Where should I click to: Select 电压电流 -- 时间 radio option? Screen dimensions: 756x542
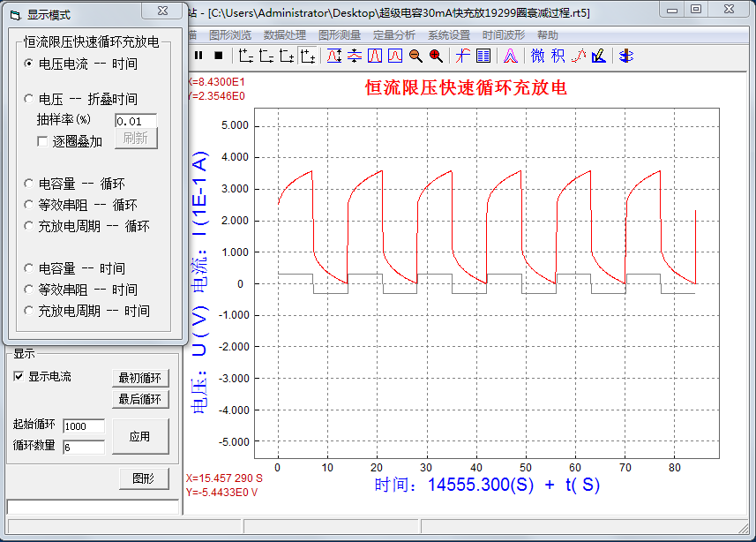pyautogui.click(x=29, y=64)
